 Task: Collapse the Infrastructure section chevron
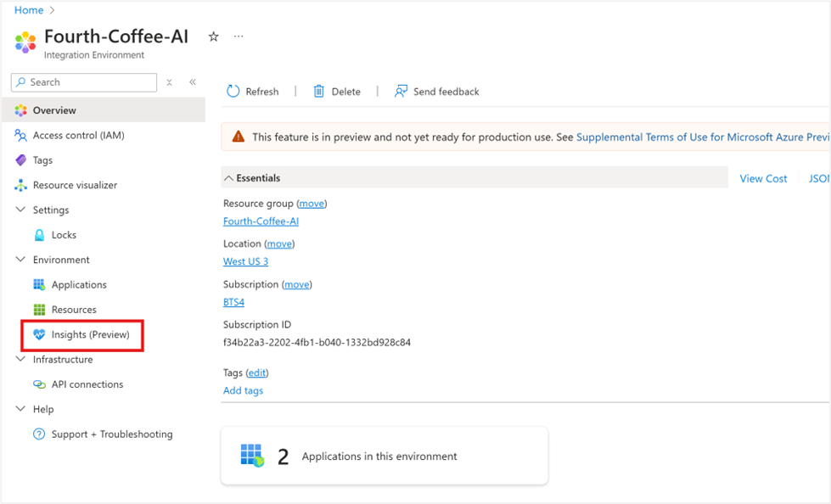pos(20,359)
